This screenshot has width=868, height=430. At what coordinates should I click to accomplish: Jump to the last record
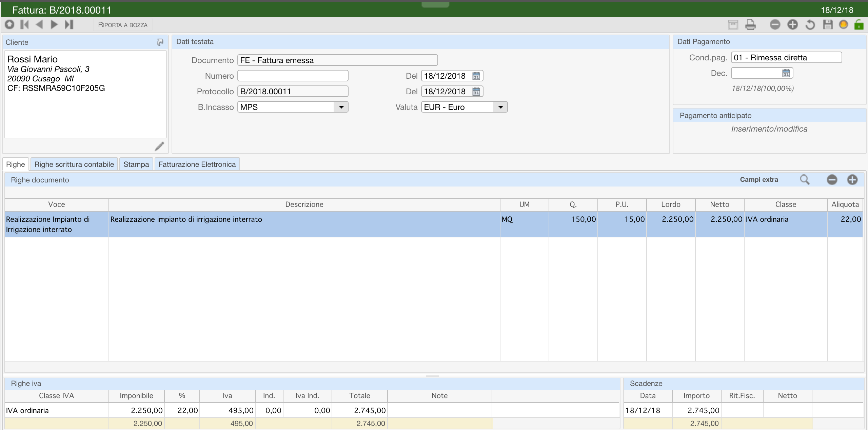(69, 24)
